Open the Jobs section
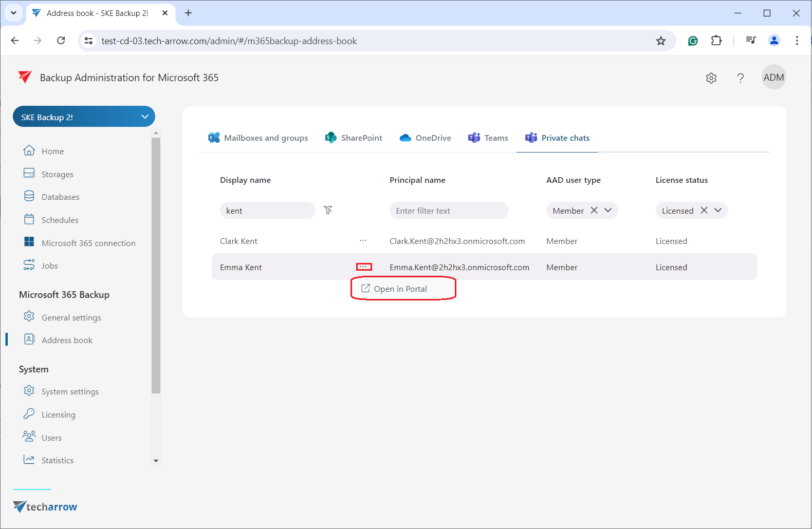 49,266
